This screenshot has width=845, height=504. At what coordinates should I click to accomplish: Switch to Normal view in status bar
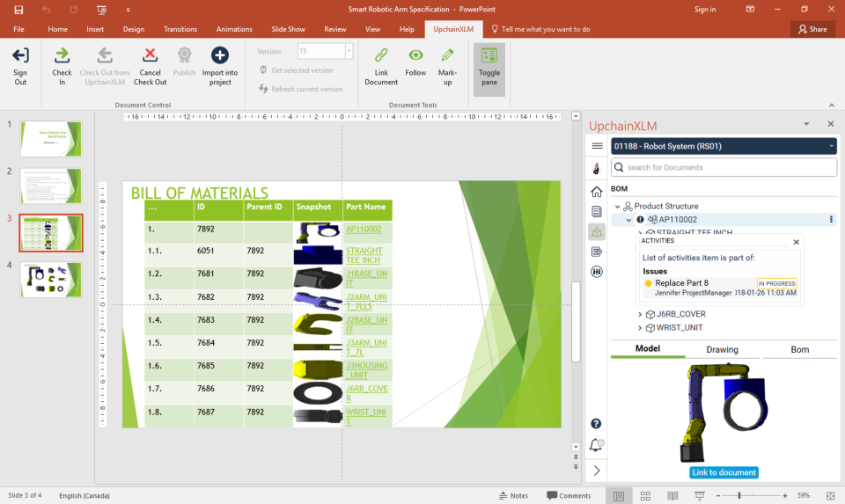(x=619, y=496)
